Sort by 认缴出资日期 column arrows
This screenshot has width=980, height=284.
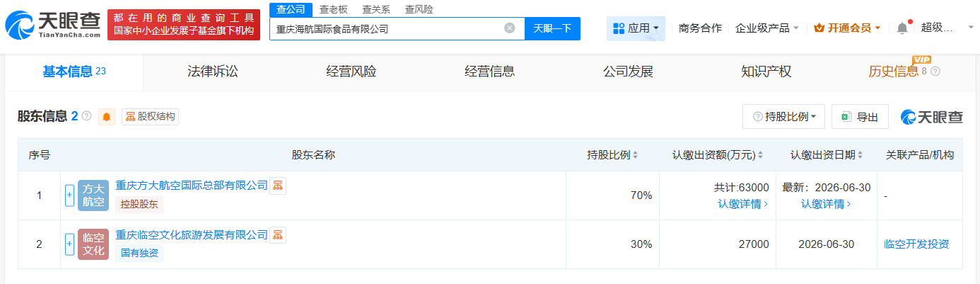point(861,155)
